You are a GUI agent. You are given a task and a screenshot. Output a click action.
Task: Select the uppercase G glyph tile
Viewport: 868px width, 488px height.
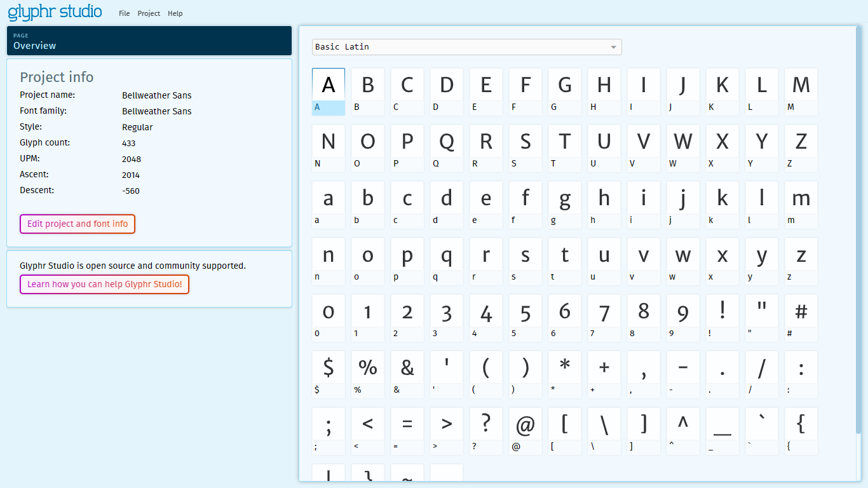(x=565, y=91)
